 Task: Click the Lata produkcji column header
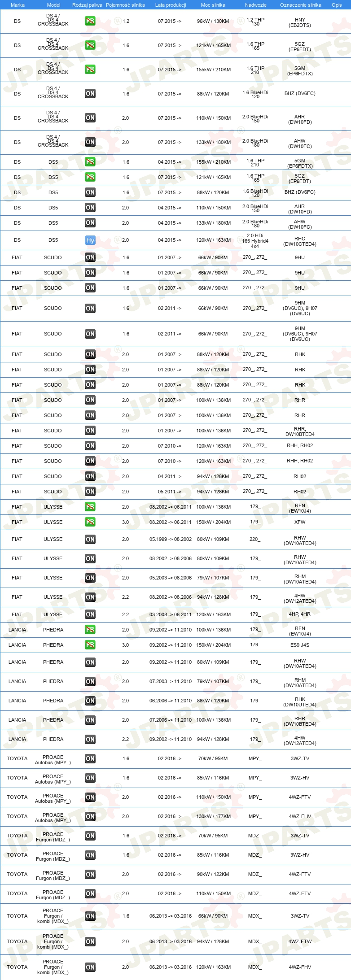click(x=171, y=5)
